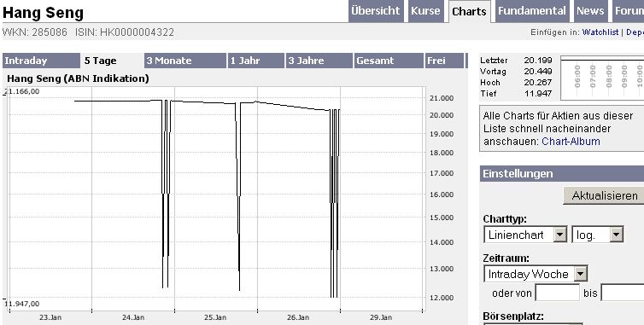Click the Zeitraum label
The height and width of the screenshot is (325, 644).
pos(506,258)
